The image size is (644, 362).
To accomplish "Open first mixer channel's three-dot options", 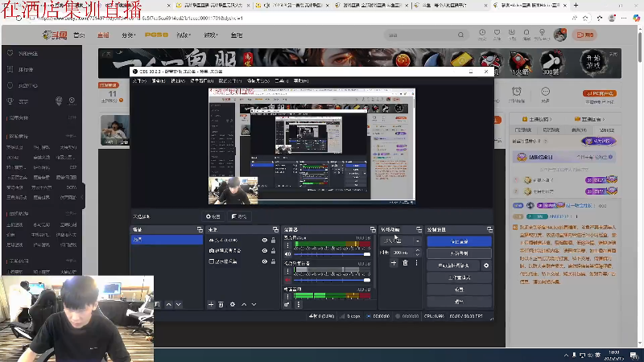I will pos(288,245).
